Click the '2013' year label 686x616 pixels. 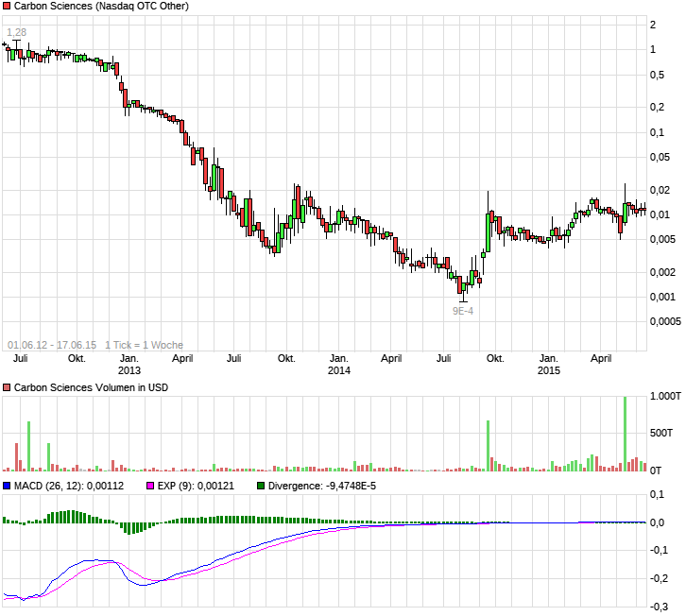tap(129, 370)
